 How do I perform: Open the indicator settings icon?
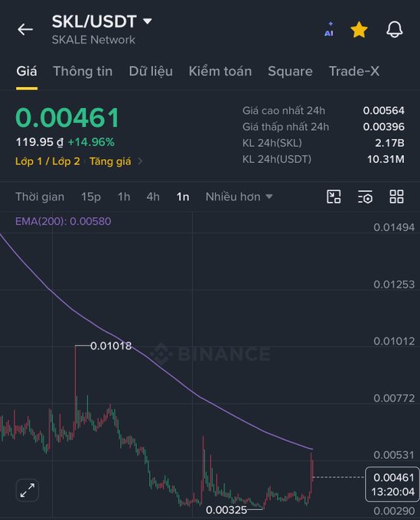point(365,197)
